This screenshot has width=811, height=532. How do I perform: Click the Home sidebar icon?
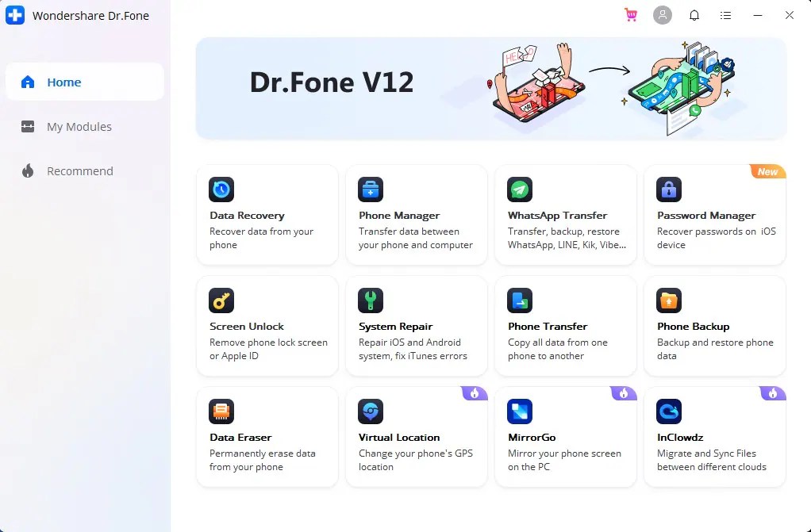[28, 82]
